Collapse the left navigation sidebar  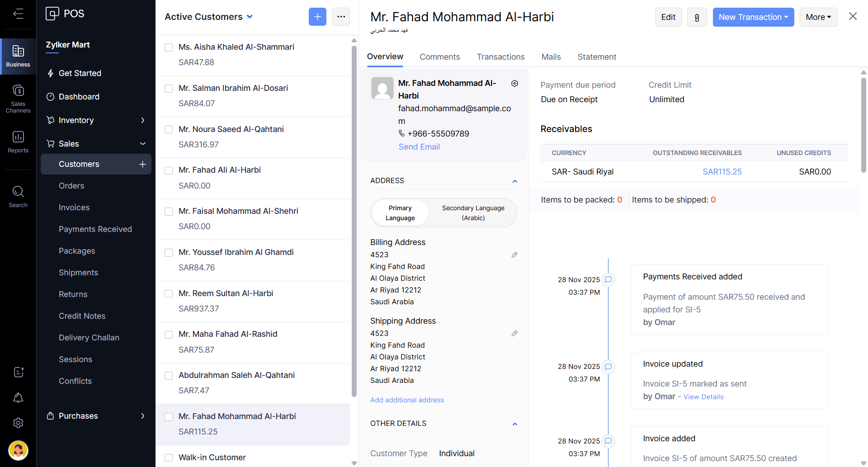(x=18, y=14)
